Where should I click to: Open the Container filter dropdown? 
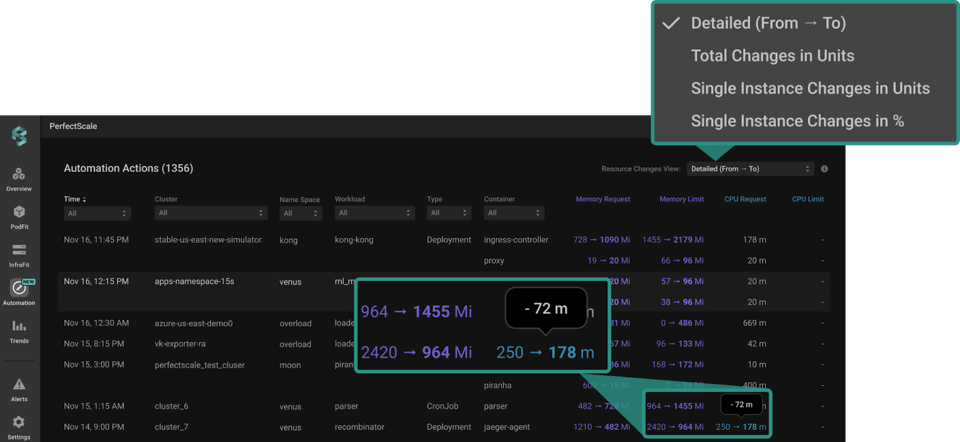tap(514, 213)
